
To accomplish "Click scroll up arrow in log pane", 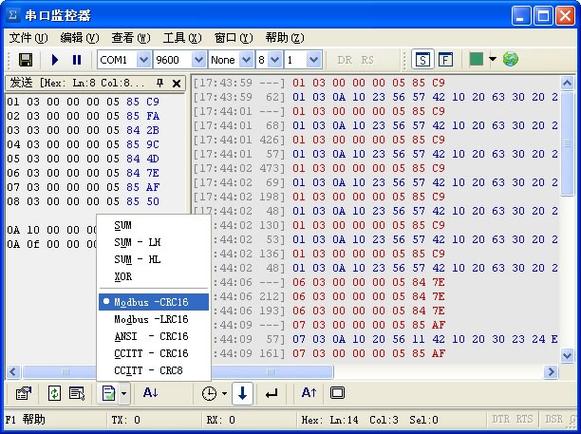I will pyautogui.click(x=567, y=83).
